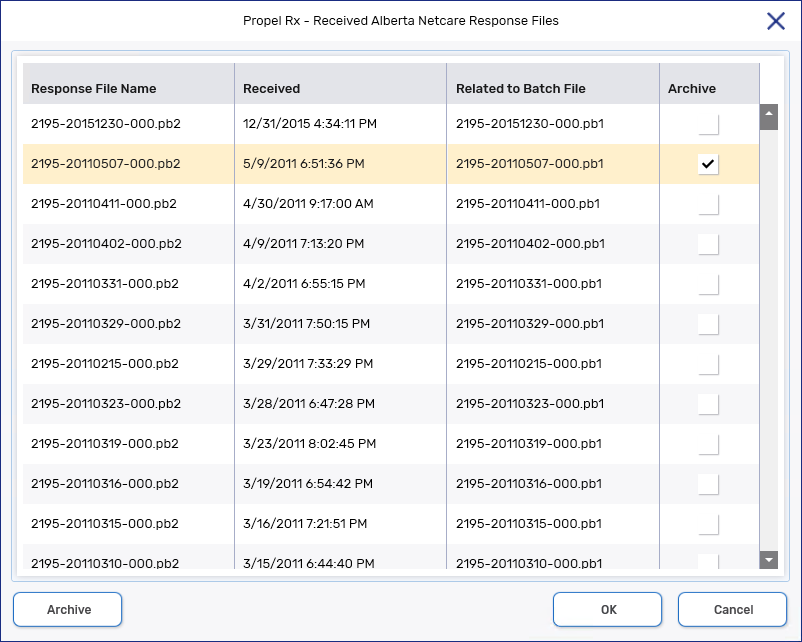Sort by Received column header
This screenshot has width=802, height=642.
[x=341, y=84]
